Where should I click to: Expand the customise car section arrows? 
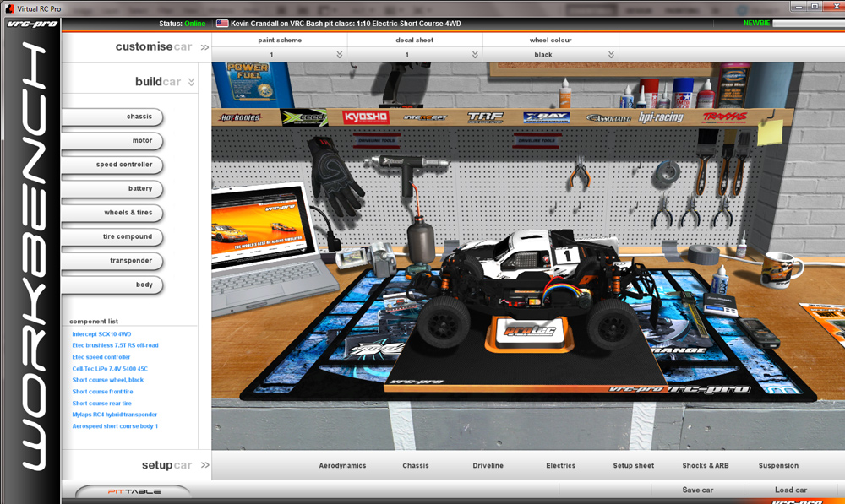204,47
